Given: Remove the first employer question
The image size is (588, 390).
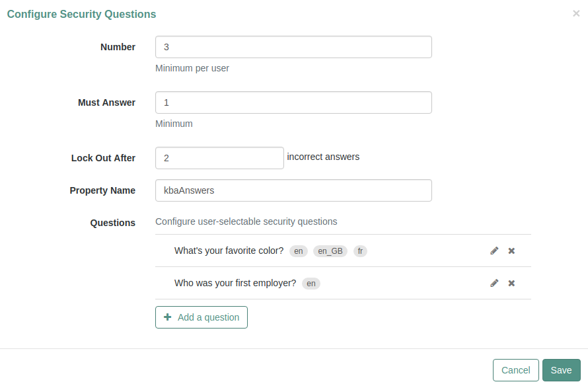Looking at the screenshot, I should pos(511,283).
